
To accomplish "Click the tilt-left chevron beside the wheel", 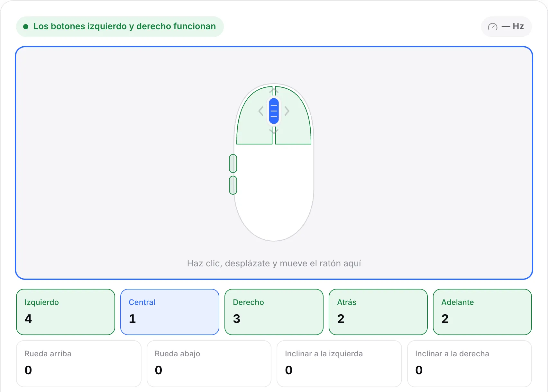I will (x=261, y=111).
